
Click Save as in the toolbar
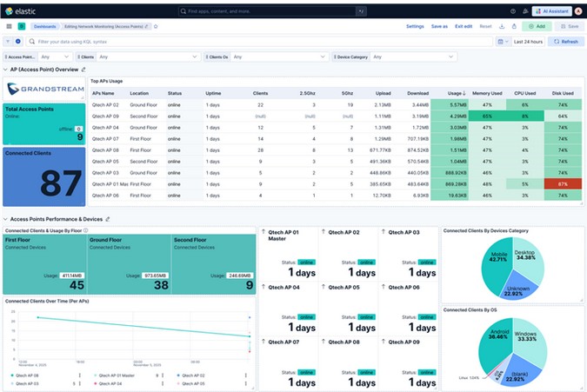439,26
